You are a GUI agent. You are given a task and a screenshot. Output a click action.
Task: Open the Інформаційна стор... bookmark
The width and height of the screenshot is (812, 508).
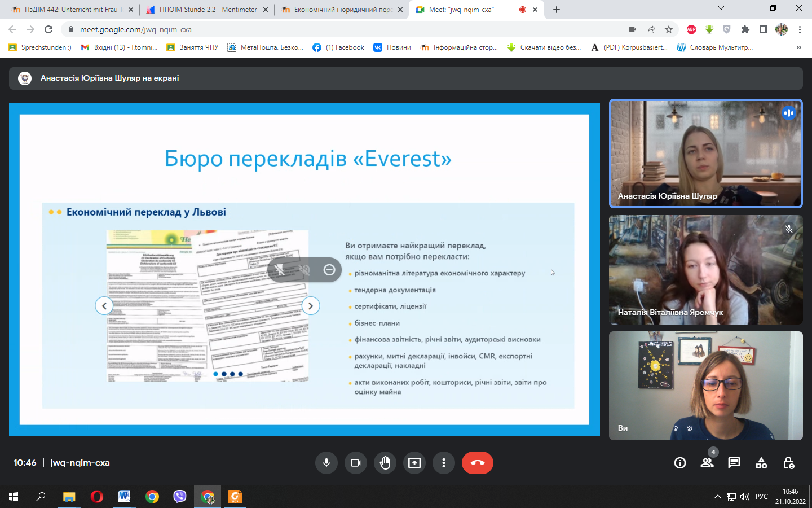coord(459,47)
